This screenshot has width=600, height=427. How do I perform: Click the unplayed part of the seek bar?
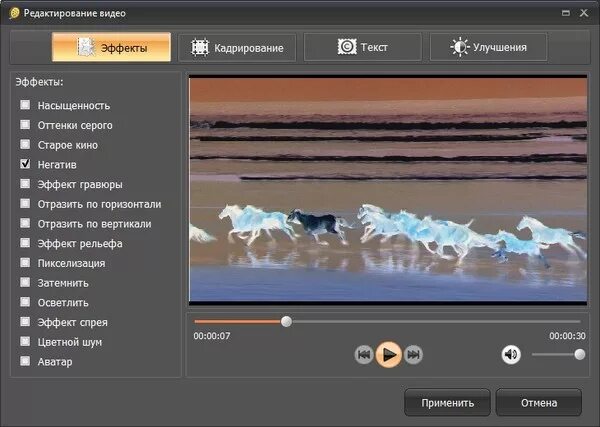[436, 321]
